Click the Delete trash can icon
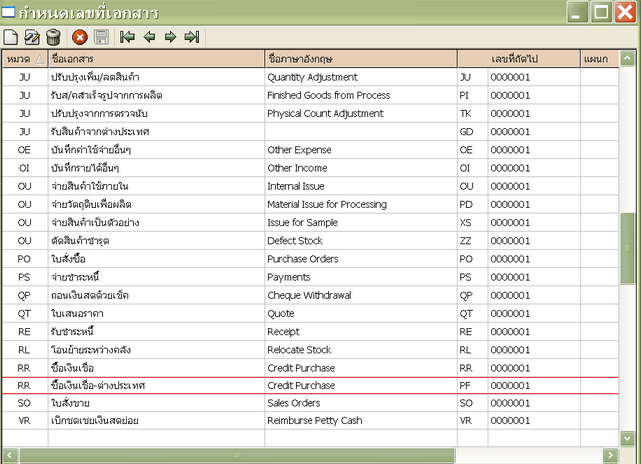 [53, 37]
